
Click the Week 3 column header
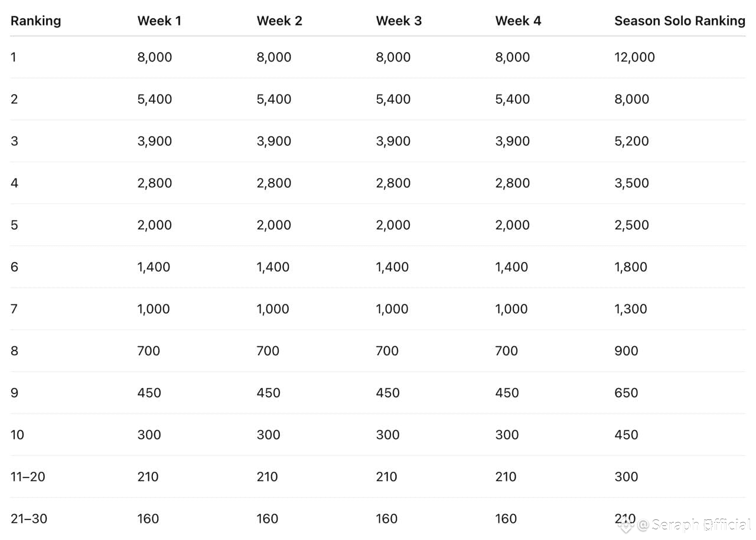coord(399,21)
